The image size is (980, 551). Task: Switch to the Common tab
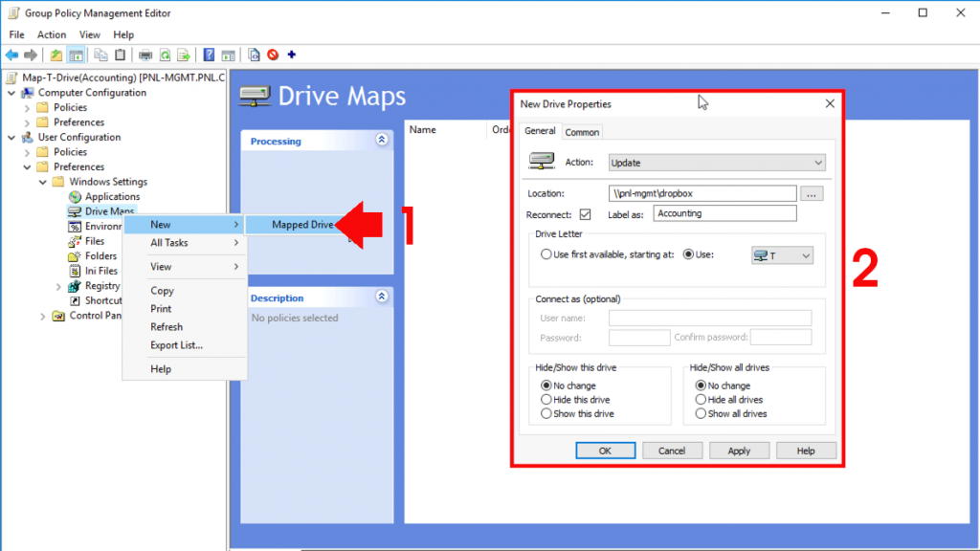pyautogui.click(x=582, y=132)
